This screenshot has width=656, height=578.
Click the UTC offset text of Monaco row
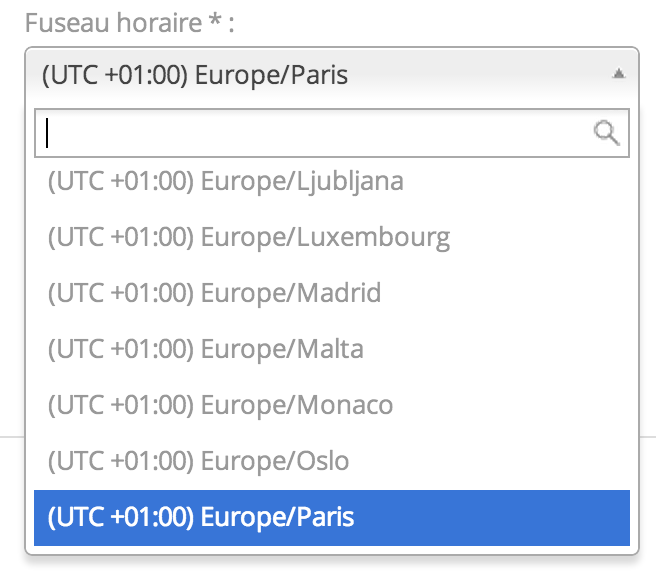[x=121, y=406]
